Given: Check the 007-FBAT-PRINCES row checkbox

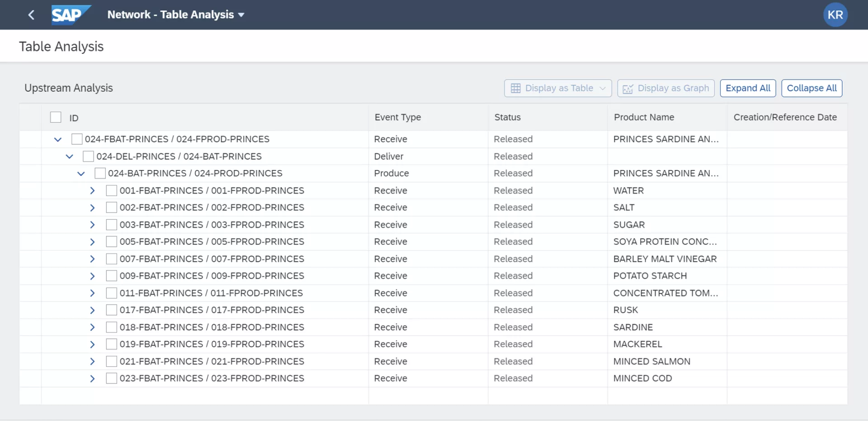Looking at the screenshot, I should click(111, 259).
